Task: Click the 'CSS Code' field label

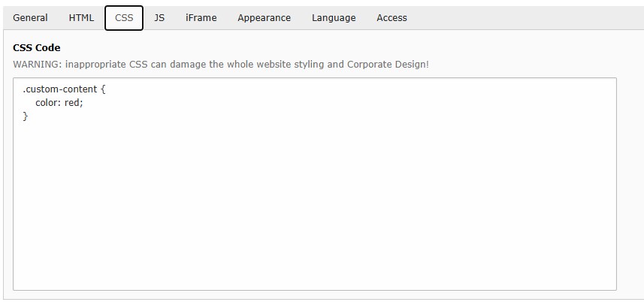Action: 37,48
